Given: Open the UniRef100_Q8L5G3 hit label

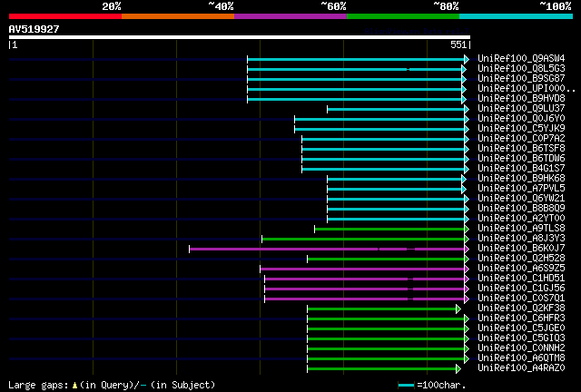Looking at the screenshot, I should pyautogui.click(x=521, y=69).
